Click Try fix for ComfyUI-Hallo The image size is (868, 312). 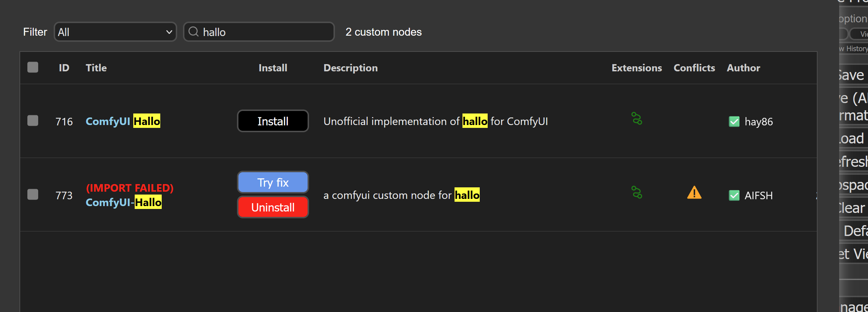click(x=273, y=182)
